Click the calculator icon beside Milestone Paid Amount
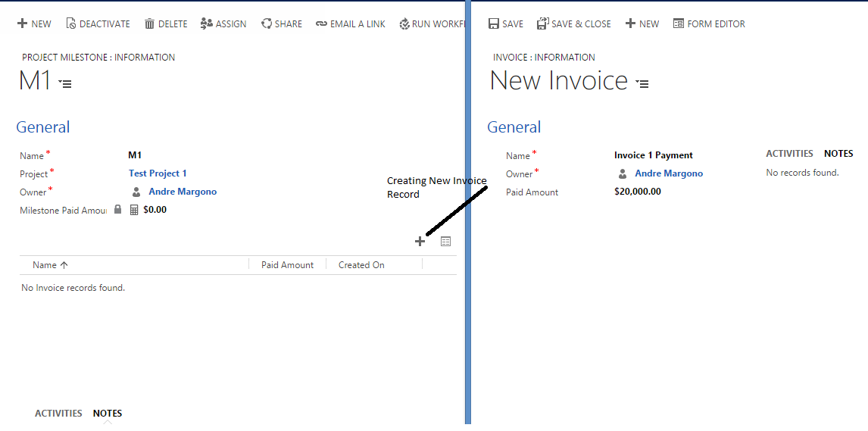The height and width of the screenshot is (431, 868). click(x=134, y=210)
